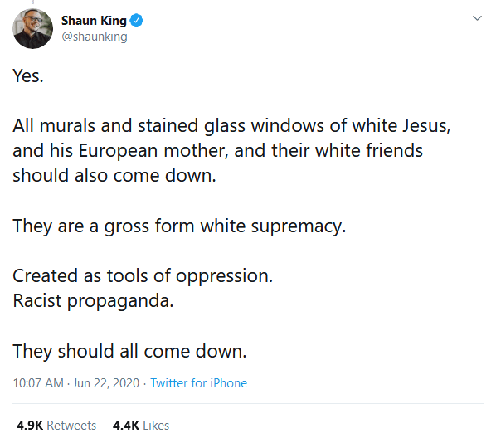496x448 pixels.
Task: Click the 'and his European mother' line
Action: (x=217, y=150)
